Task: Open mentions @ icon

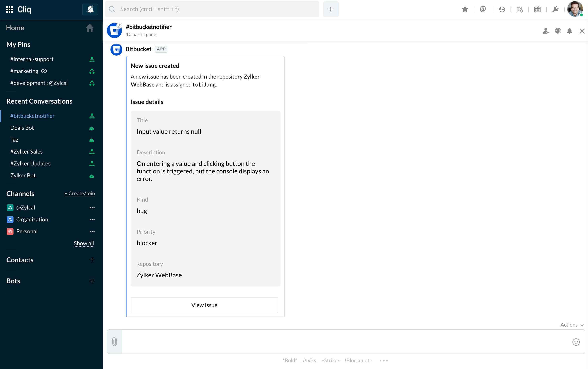Action: pos(483,9)
